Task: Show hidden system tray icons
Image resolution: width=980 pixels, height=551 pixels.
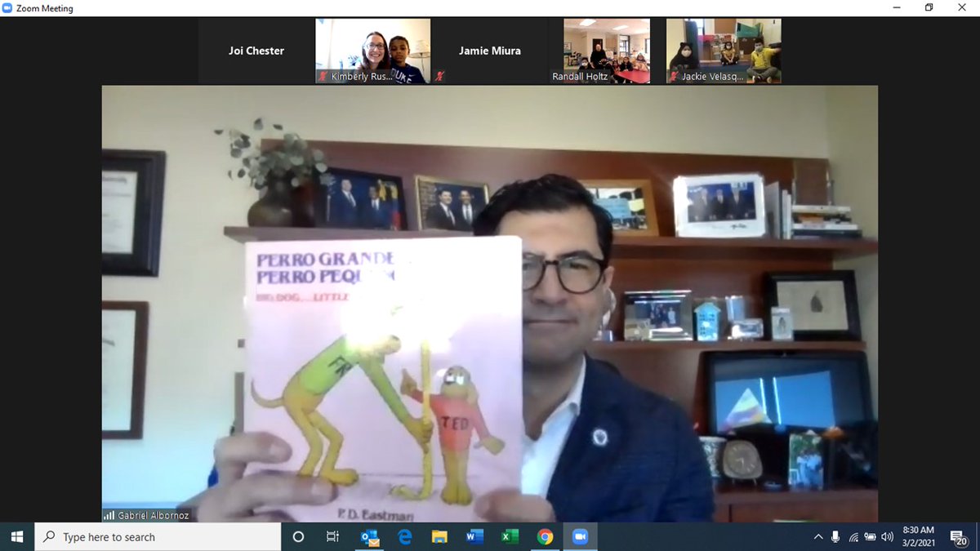Action: coord(818,536)
